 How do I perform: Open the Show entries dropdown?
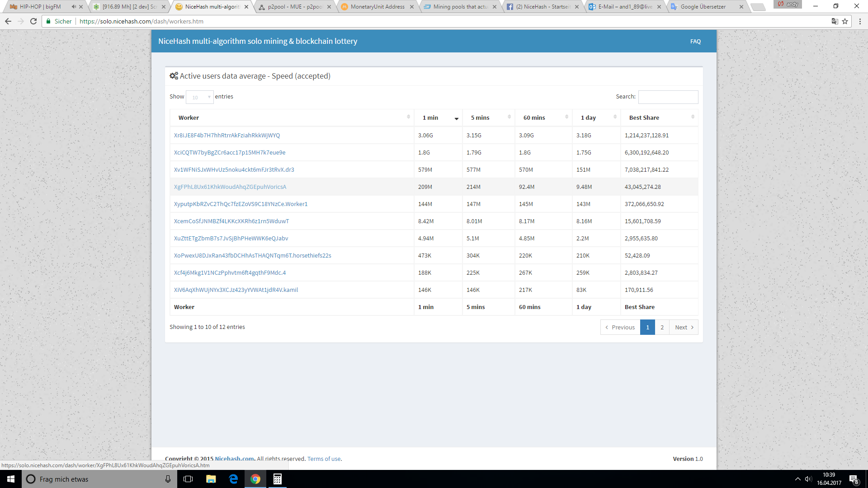[x=199, y=97]
